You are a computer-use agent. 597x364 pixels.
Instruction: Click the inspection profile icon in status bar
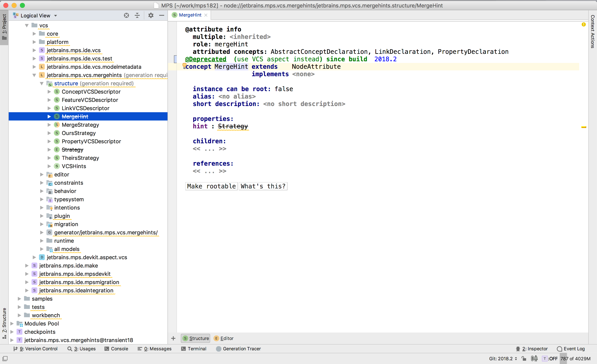click(534, 358)
